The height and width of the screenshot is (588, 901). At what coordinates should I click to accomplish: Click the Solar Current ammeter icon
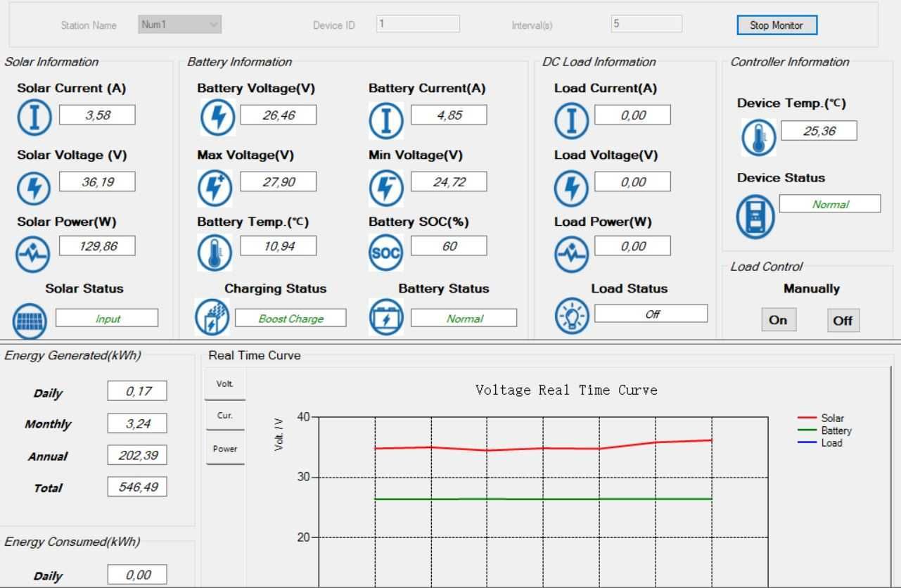(34, 118)
